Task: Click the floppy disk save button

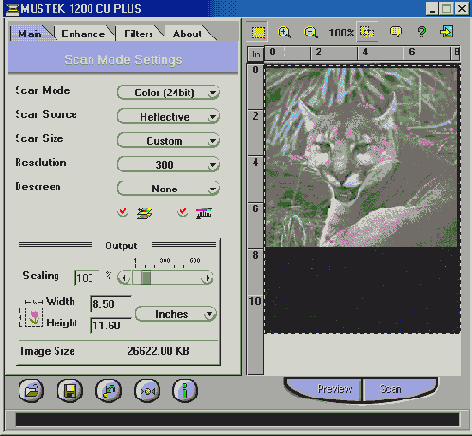Action: click(70, 390)
